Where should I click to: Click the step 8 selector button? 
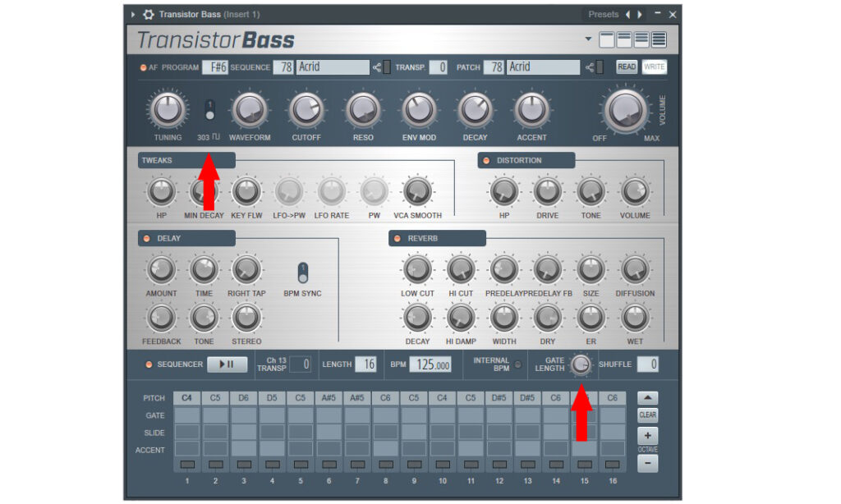coord(386,465)
